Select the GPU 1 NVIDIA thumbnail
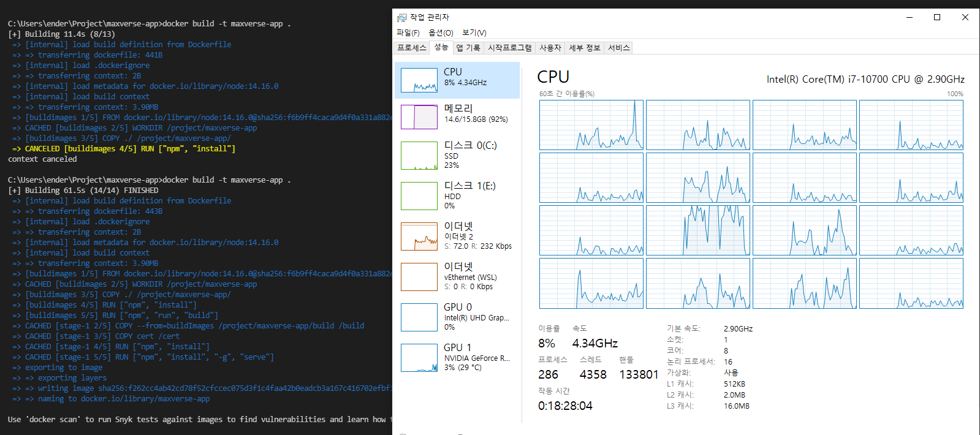The width and height of the screenshot is (980, 435). coord(419,357)
